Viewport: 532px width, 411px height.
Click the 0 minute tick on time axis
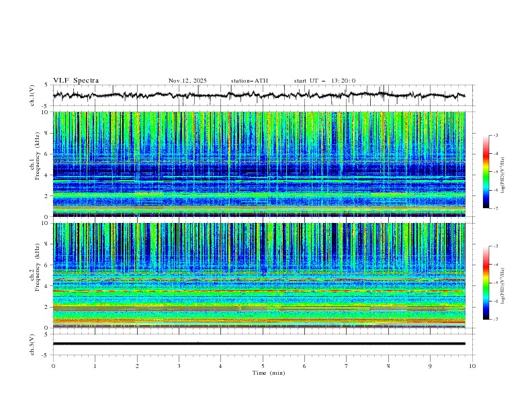point(53,366)
